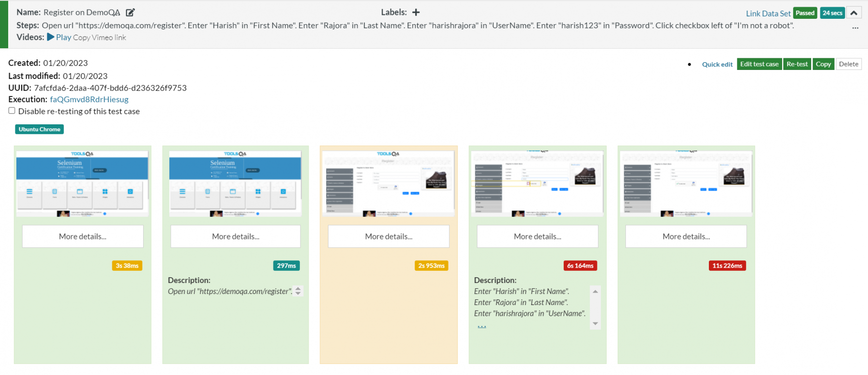Open Quick edit

tap(717, 64)
